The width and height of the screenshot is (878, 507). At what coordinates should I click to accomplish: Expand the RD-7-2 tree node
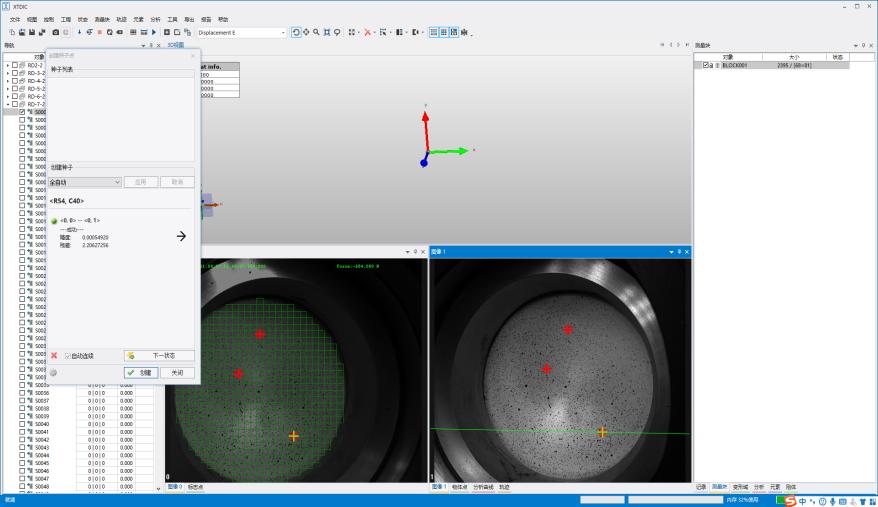pyautogui.click(x=8, y=104)
